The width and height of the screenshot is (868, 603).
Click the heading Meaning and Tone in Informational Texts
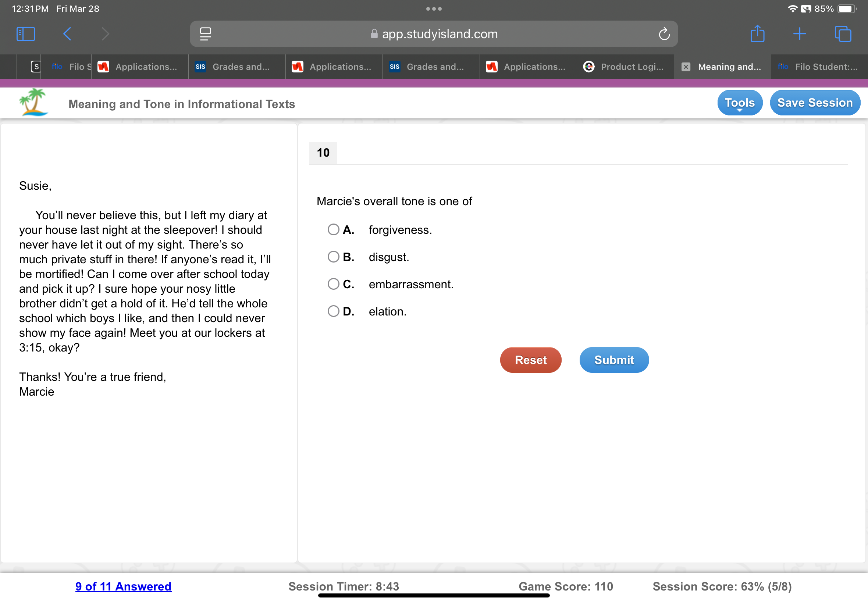point(182,104)
